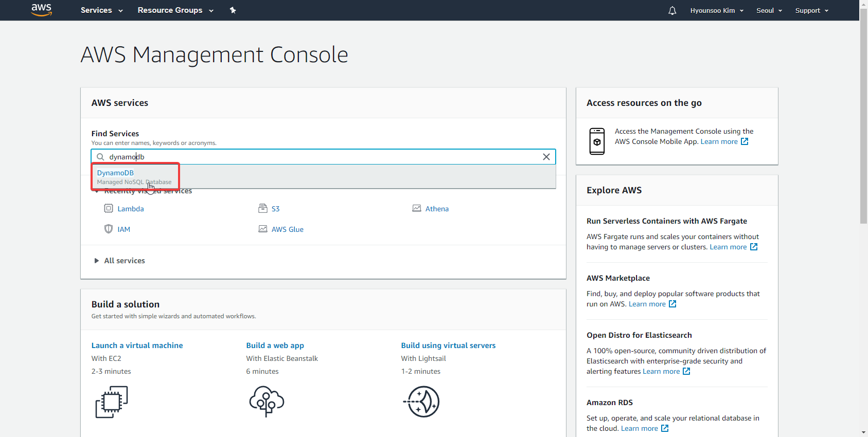Viewport: 868px width, 437px height.
Task: Open the Support dropdown menu
Action: [812, 10]
